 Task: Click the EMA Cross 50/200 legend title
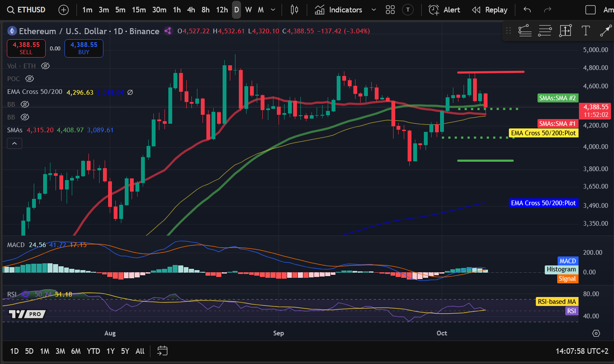pos(35,92)
